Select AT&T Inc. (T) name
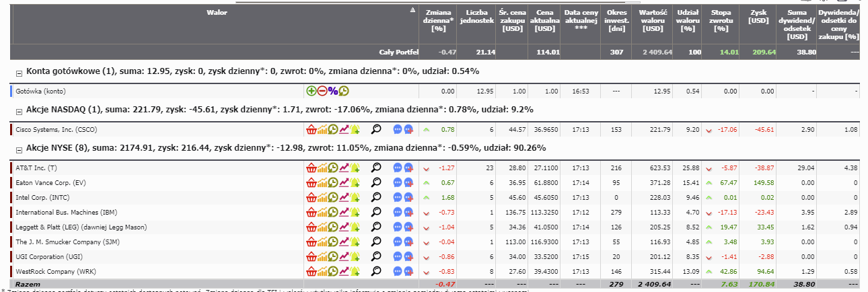The height and width of the screenshot is (292, 868). [37, 168]
